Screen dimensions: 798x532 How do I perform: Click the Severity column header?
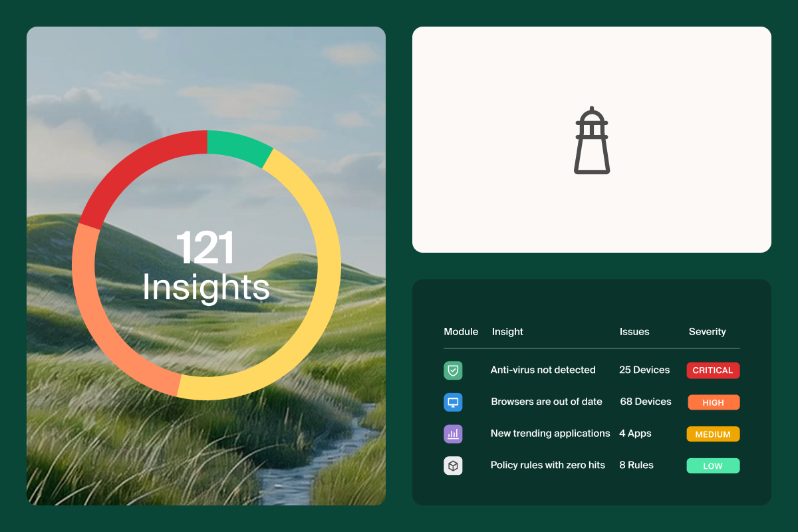[707, 332]
